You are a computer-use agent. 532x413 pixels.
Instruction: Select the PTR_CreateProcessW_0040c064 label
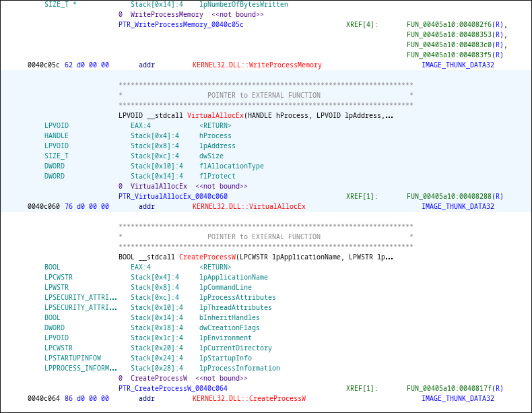pos(172,389)
